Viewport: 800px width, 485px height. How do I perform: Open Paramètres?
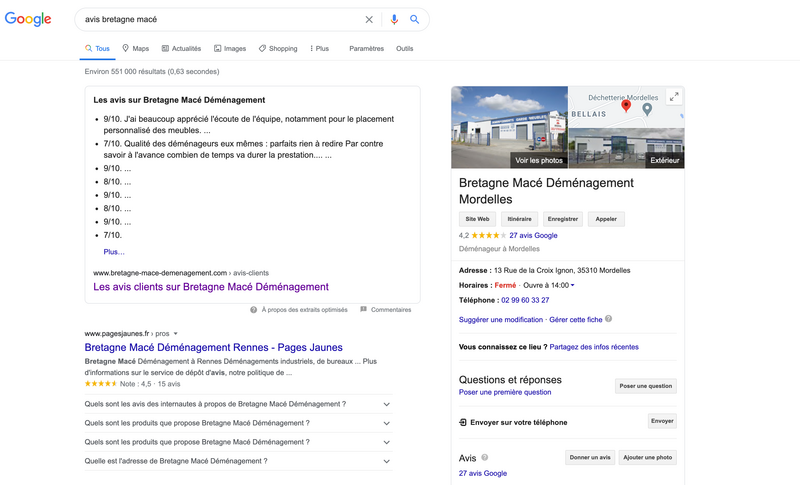point(366,48)
